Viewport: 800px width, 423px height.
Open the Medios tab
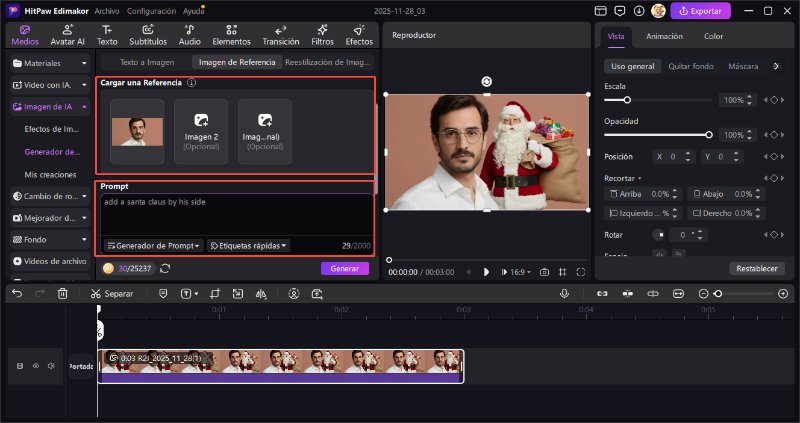(x=24, y=35)
